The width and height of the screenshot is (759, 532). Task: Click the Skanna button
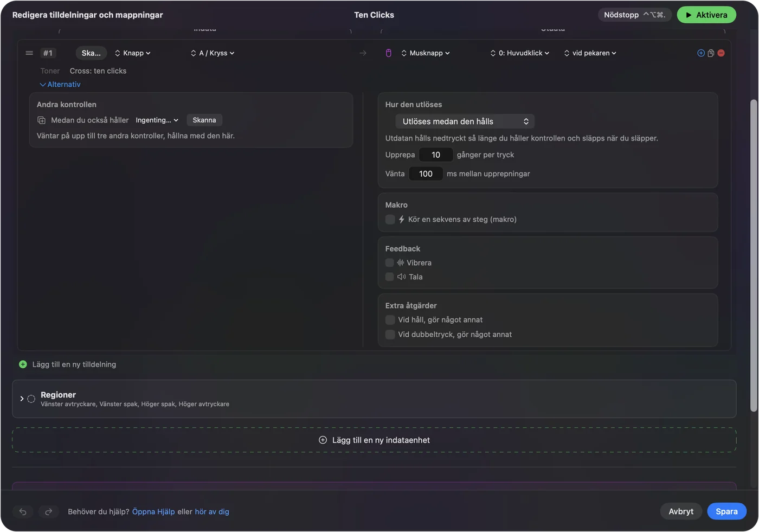(x=204, y=120)
